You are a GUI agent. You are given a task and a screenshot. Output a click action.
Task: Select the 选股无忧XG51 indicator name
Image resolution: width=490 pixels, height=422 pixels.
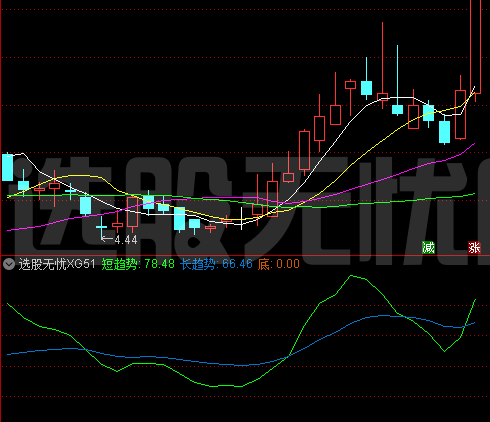[x=57, y=264]
